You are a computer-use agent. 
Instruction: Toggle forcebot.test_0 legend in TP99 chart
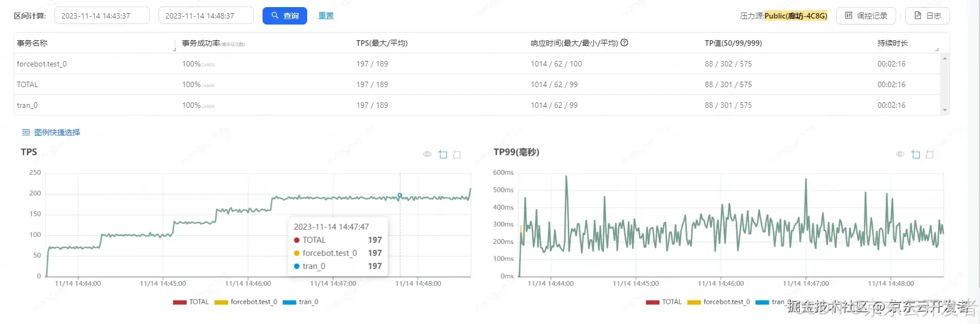(x=719, y=302)
